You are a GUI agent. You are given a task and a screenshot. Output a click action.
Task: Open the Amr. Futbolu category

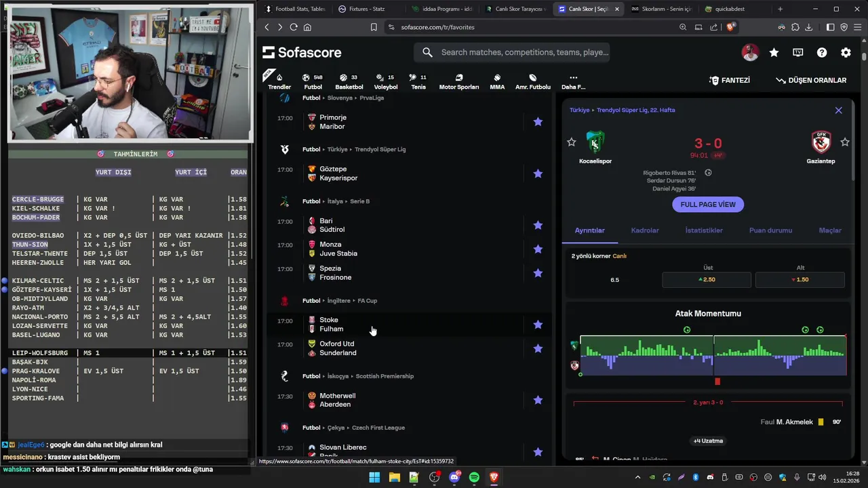point(533,81)
